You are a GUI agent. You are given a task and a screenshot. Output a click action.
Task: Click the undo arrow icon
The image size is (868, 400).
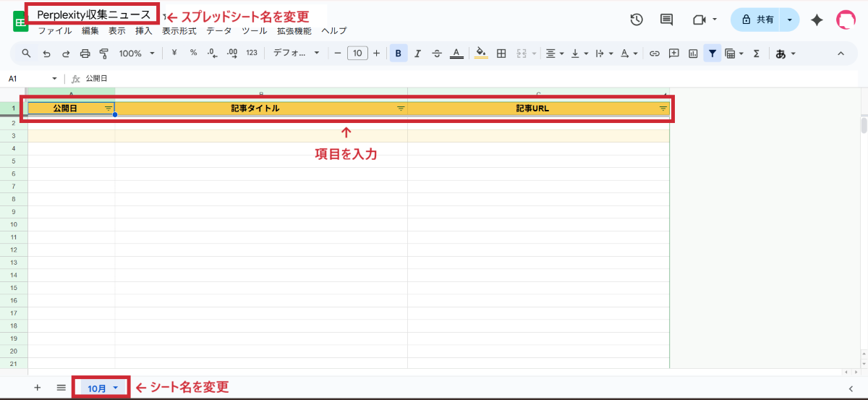pos(47,54)
